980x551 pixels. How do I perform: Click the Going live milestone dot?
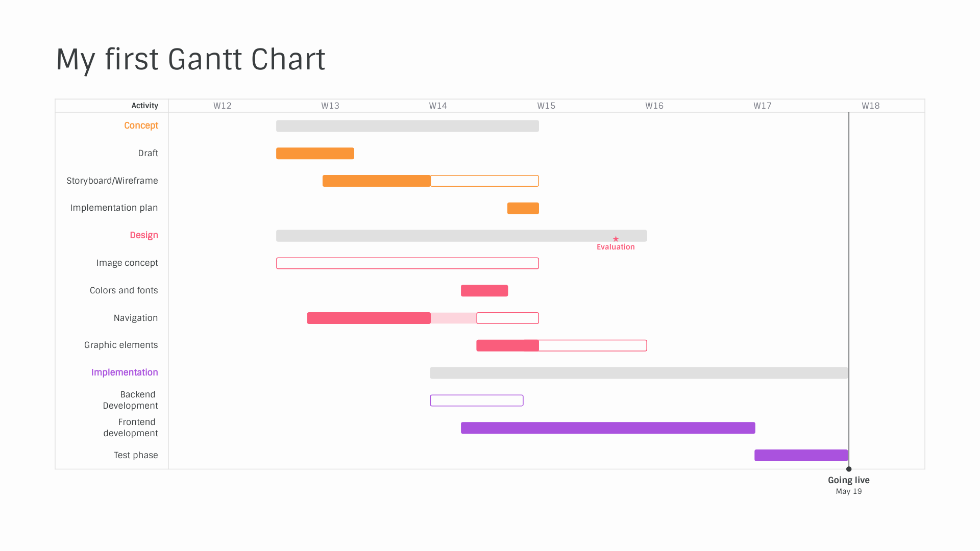[x=849, y=469]
